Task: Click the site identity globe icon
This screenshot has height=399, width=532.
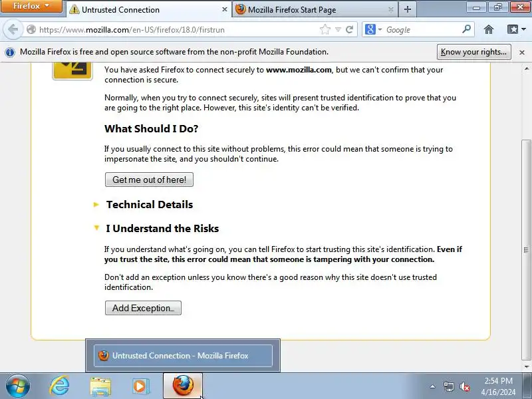Action: coord(31,29)
